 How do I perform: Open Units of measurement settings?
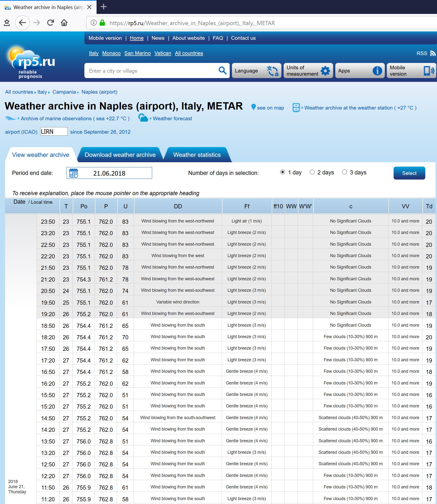tap(308, 71)
